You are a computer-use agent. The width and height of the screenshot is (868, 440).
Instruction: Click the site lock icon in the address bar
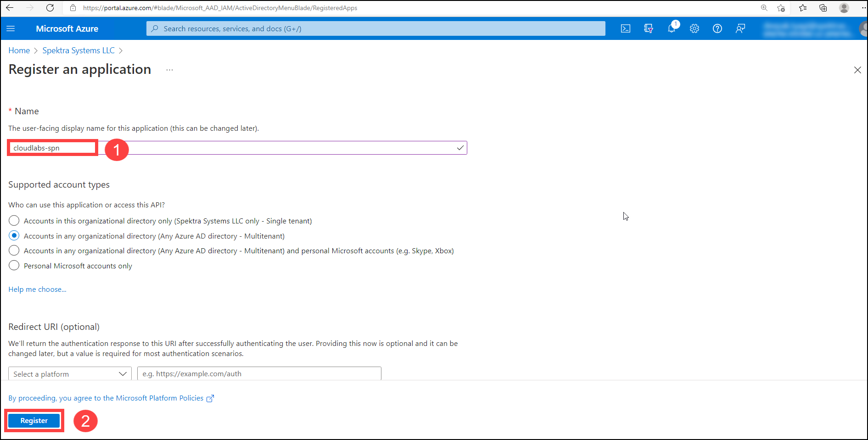(x=73, y=8)
